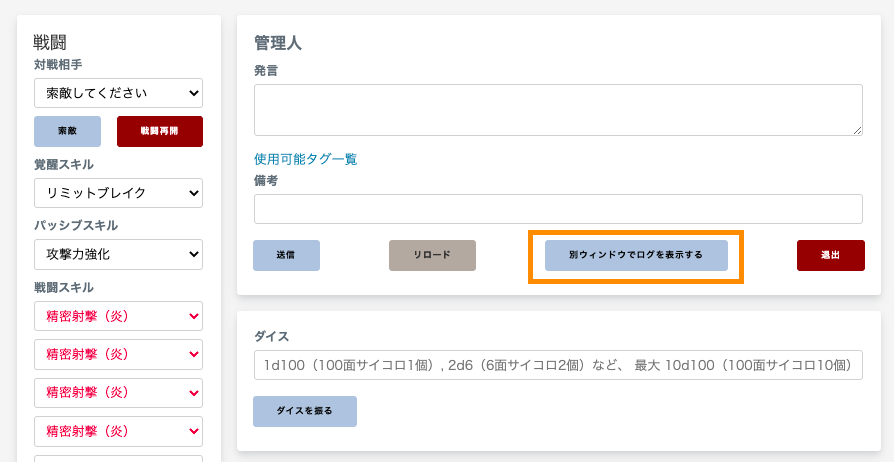Open the 対戦相手 opponent dropdown
This screenshot has height=462, width=894.
click(118, 93)
